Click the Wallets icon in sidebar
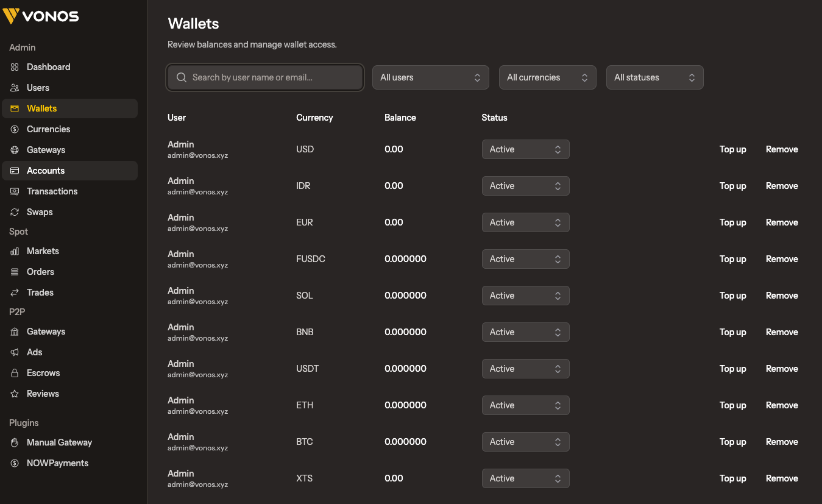This screenshot has width=822, height=504. (x=15, y=108)
